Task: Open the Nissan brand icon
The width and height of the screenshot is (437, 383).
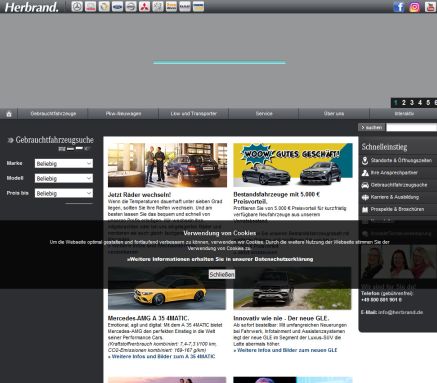Action: 131,6
